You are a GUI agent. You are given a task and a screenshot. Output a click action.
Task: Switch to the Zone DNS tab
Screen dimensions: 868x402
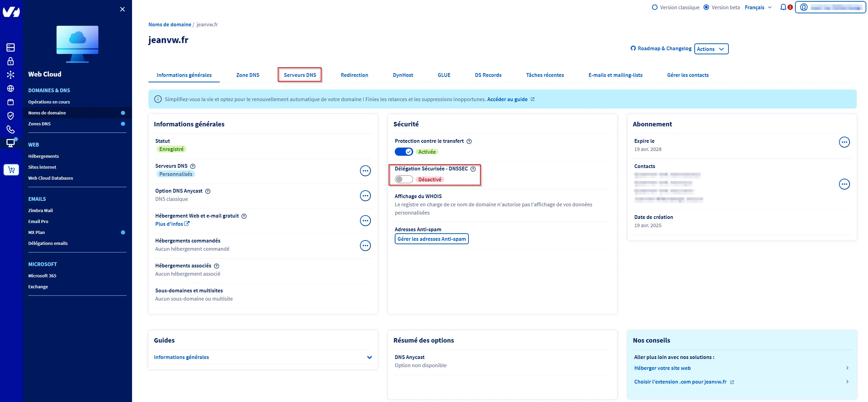248,75
